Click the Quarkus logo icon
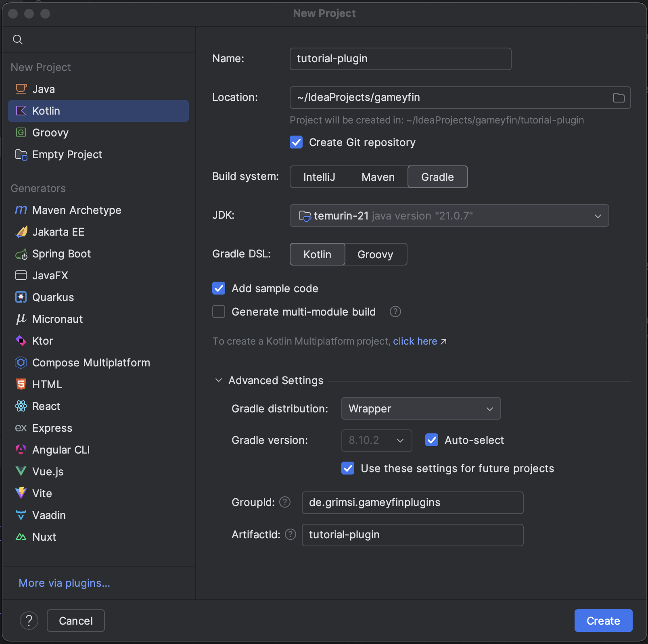Viewport: 648px width, 644px height. (21, 297)
